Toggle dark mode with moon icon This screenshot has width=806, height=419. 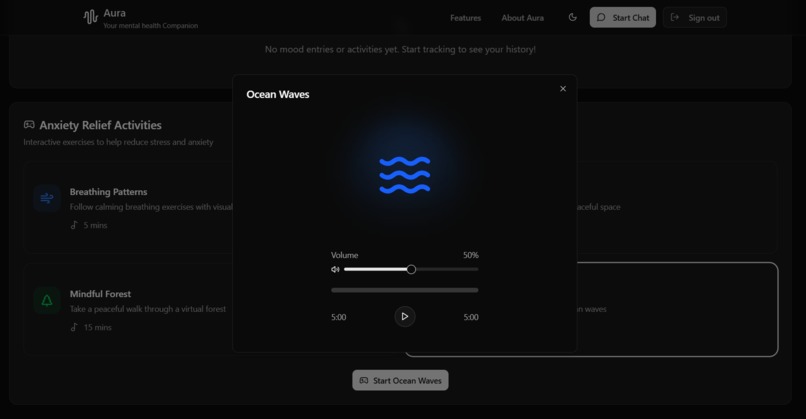(x=573, y=17)
